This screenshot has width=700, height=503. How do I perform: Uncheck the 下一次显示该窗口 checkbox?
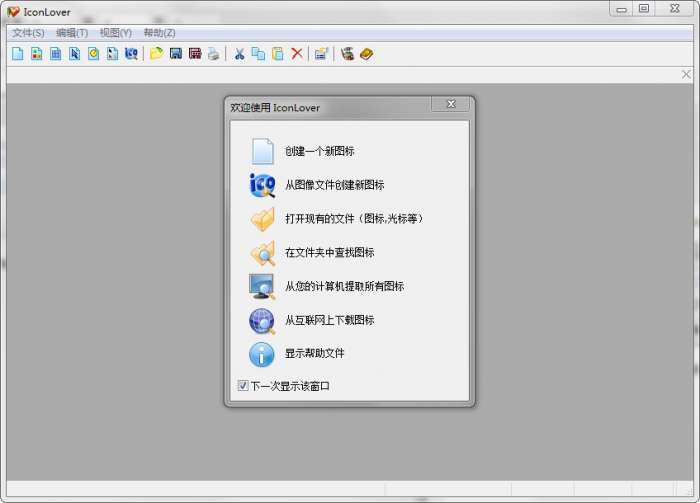(x=243, y=386)
